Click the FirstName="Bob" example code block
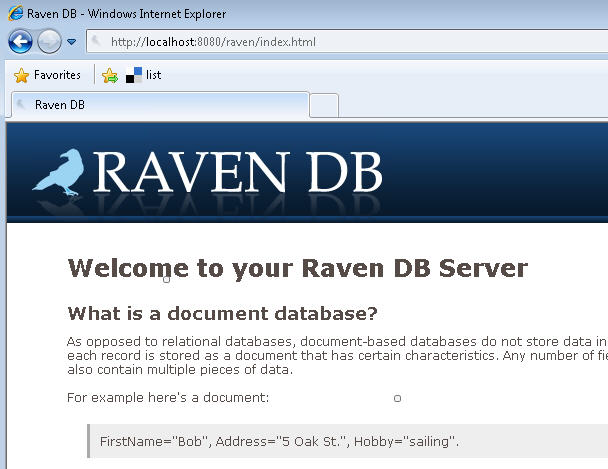The width and height of the screenshot is (608, 469). coord(347,441)
